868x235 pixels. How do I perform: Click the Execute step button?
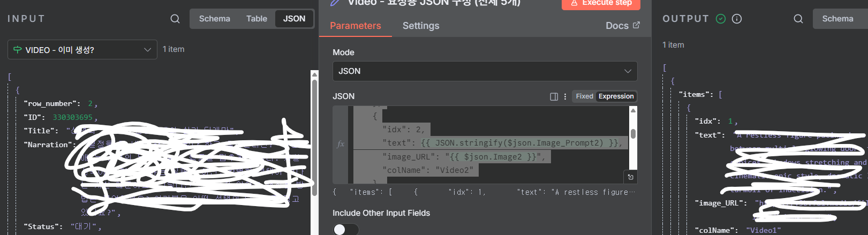coord(601,3)
